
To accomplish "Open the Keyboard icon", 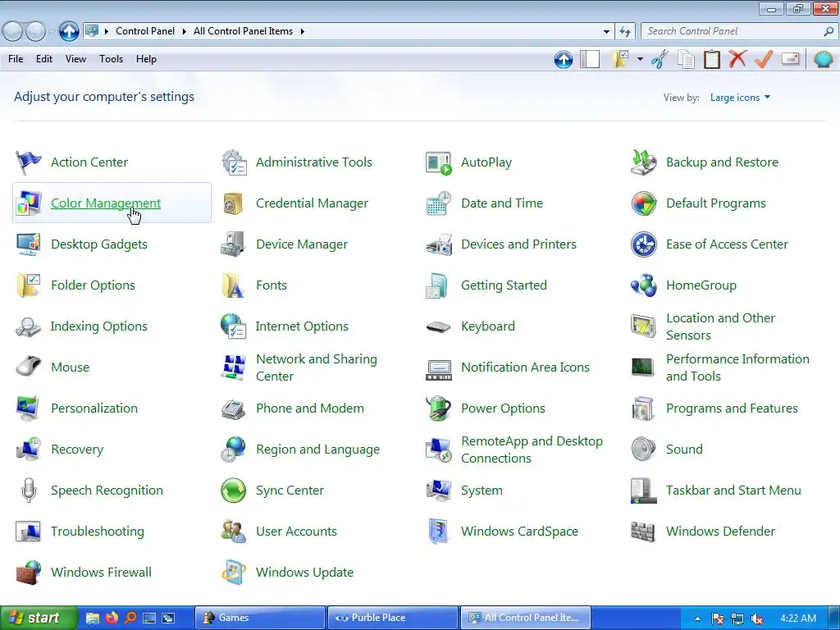I will (439, 326).
